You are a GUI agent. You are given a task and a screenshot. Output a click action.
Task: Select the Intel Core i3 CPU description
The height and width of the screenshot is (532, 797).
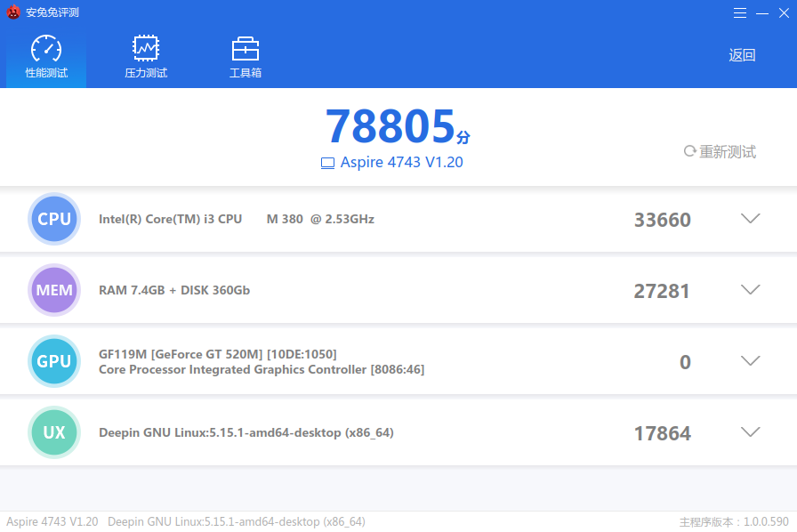point(237,219)
